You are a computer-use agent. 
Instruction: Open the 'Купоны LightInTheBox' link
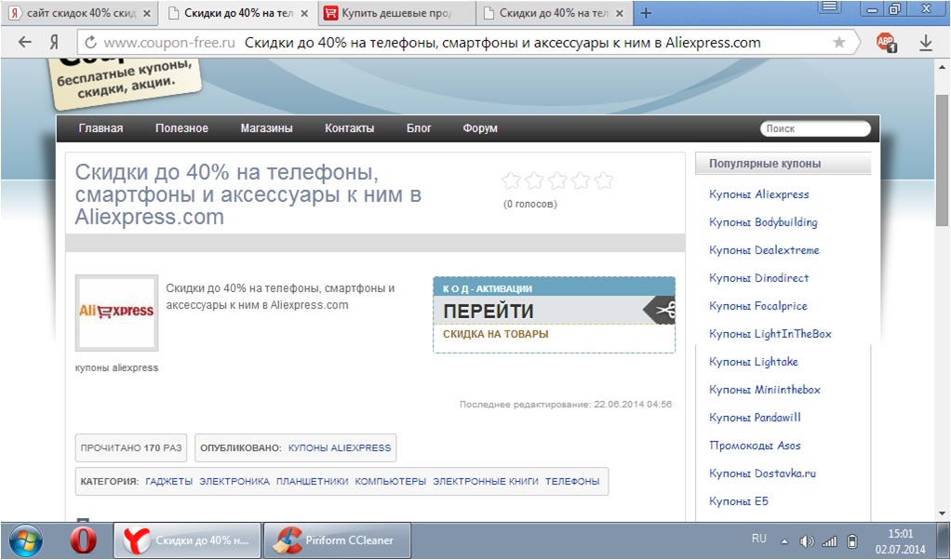click(770, 334)
